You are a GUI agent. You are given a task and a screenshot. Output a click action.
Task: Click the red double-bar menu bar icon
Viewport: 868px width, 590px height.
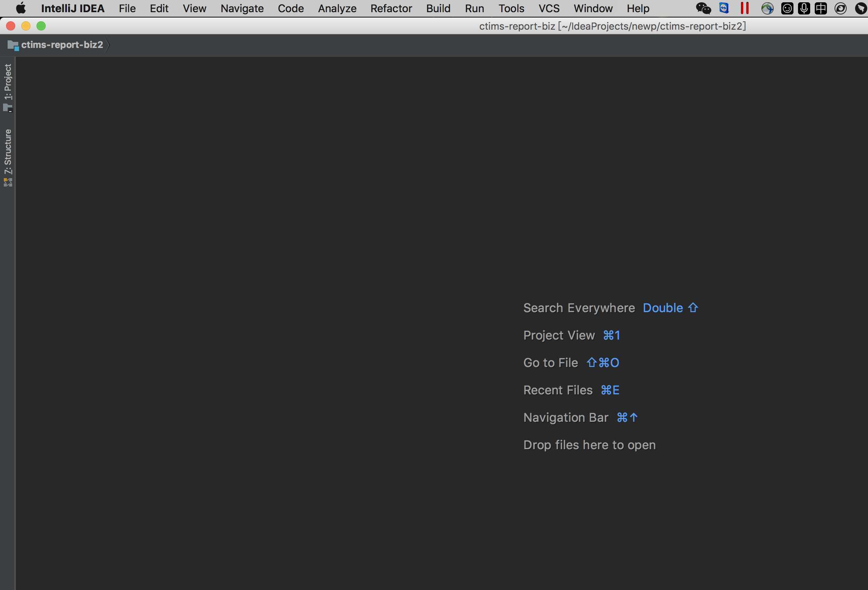[745, 8]
